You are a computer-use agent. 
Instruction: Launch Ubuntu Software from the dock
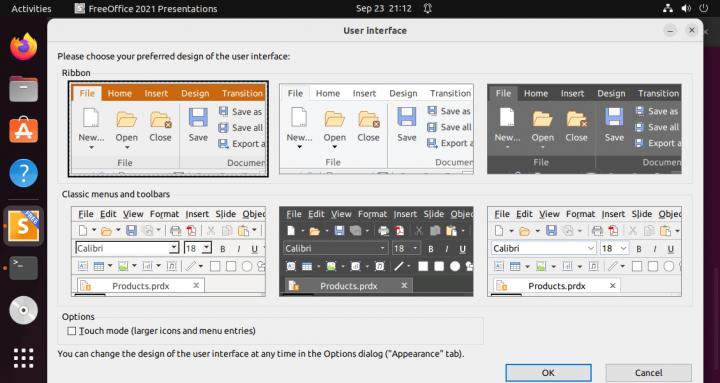click(23, 130)
